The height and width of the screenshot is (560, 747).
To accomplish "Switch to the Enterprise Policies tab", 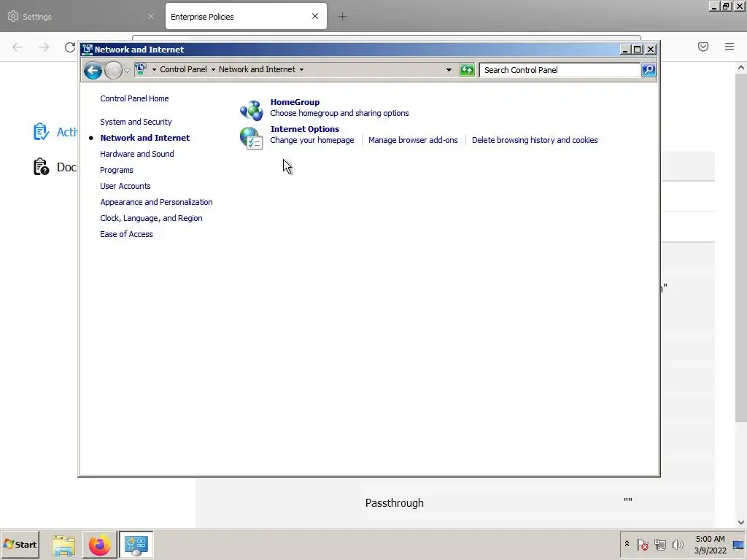I will point(246,16).
